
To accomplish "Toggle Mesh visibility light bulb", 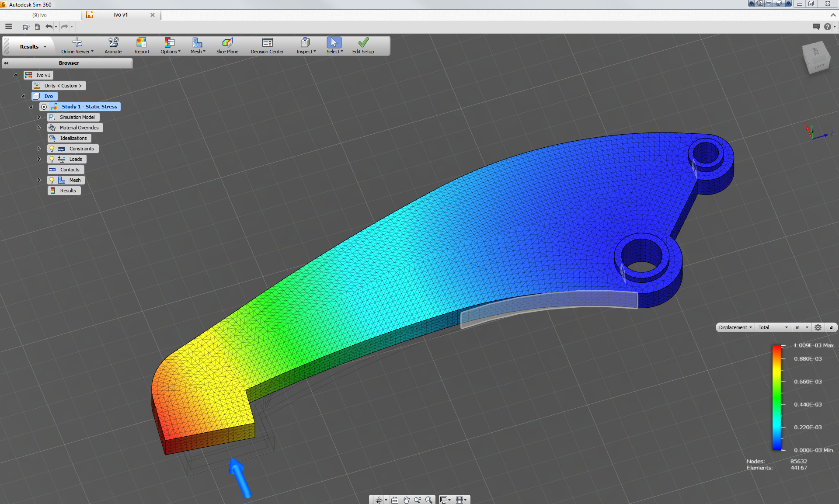I will (x=52, y=180).
